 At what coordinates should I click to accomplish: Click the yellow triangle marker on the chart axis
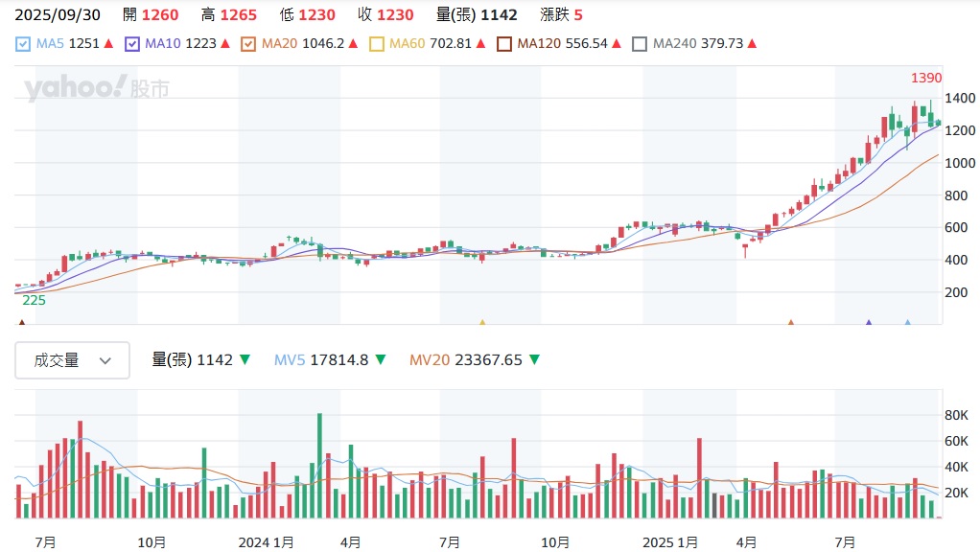click(x=482, y=324)
